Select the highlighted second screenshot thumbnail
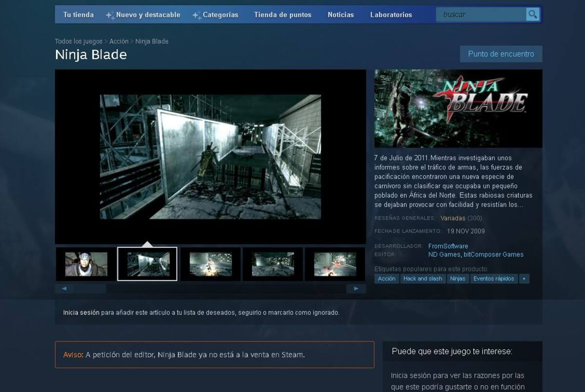585x392 pixels. click(x=147, y=264)
